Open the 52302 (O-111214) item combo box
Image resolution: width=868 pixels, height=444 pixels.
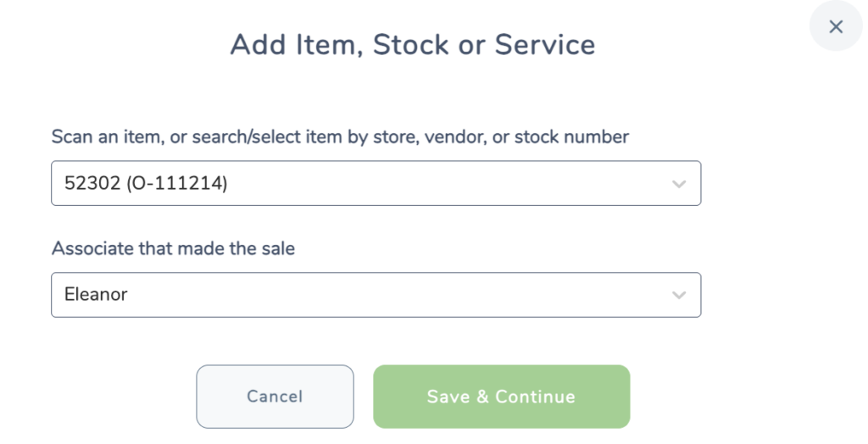point(376,183)
